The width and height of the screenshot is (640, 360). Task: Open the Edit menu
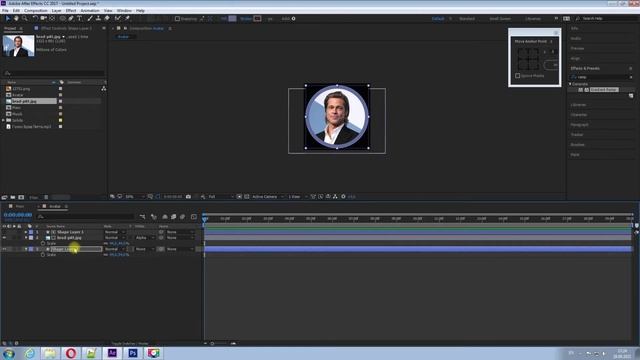click(16, 11)
